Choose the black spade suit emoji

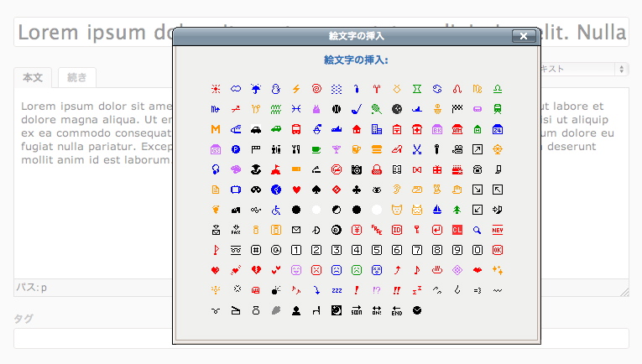(316, 190)
